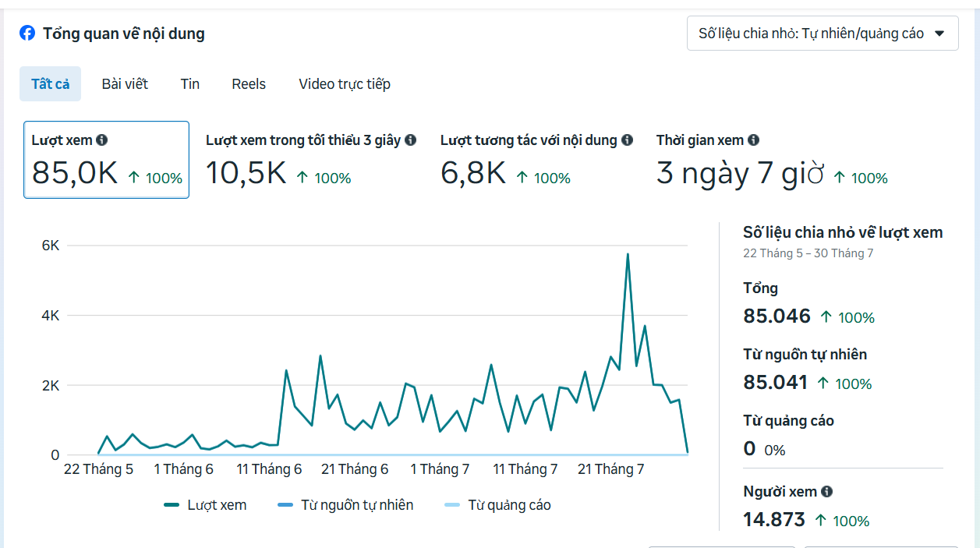Switch to the Video trực tiếp tab
This screenshot has height=548, width=980.
click(x=345, y=84)
